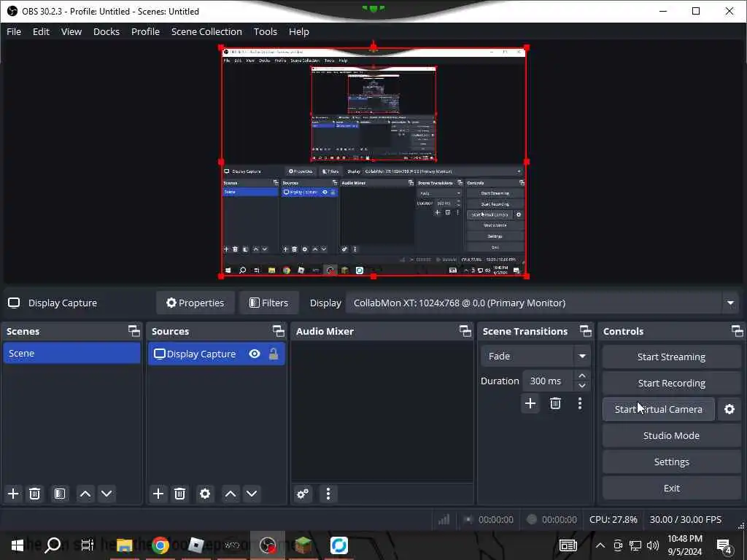Undock the Audio Mixer panel
Viewport: 747px width, 560px height.
(x=465, y=331)
